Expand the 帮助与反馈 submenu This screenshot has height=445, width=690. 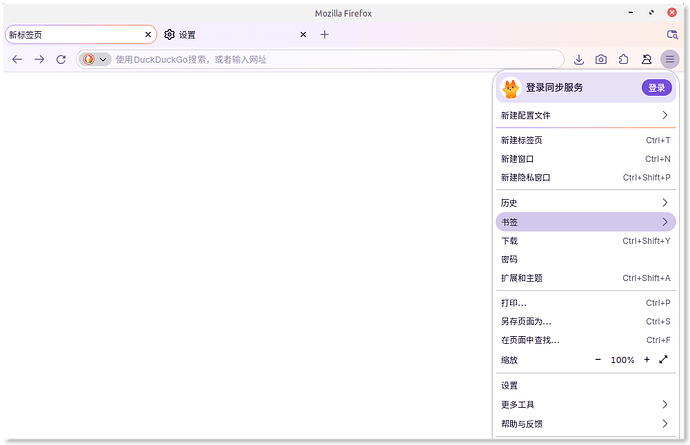point(586,424)
